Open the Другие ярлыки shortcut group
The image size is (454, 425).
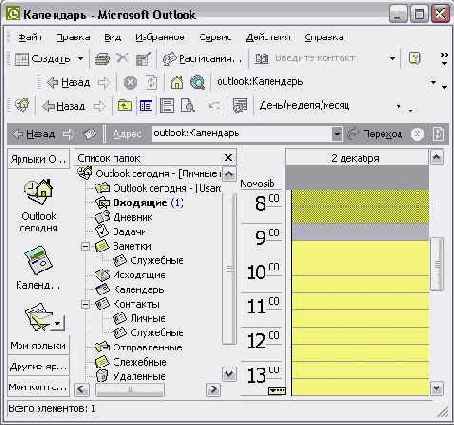[38, 367]
